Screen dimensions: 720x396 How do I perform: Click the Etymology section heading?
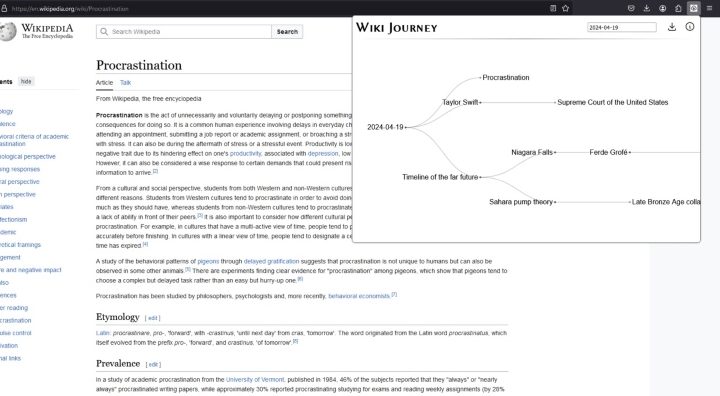pos(118,317)
